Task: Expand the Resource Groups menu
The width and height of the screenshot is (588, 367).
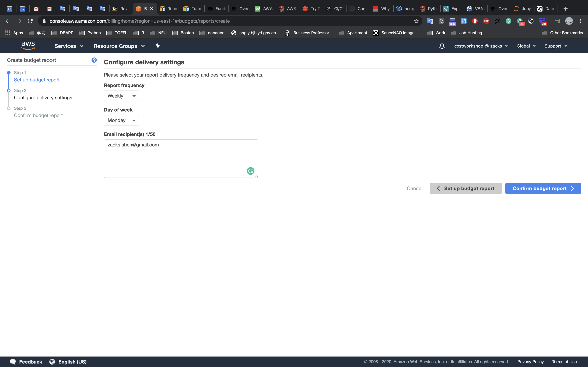Action: click(119, 46)
